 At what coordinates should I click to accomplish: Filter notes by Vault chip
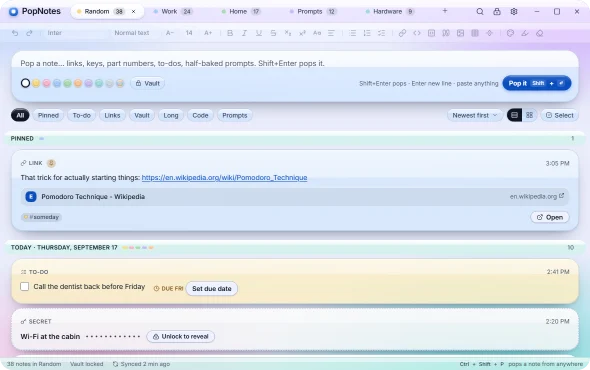coord(142,115)
